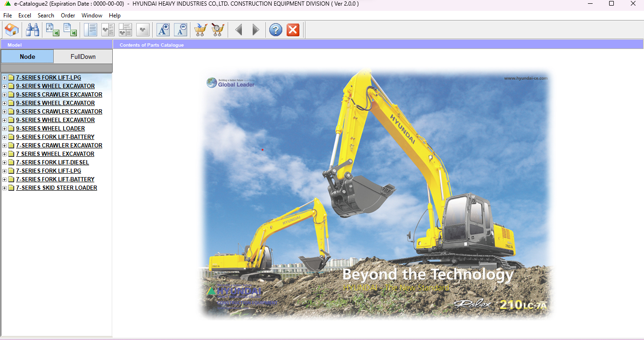This screenshot has height=340, width=644.
Task: Go forward with the right arrow icon
Action: pos(256,30)
